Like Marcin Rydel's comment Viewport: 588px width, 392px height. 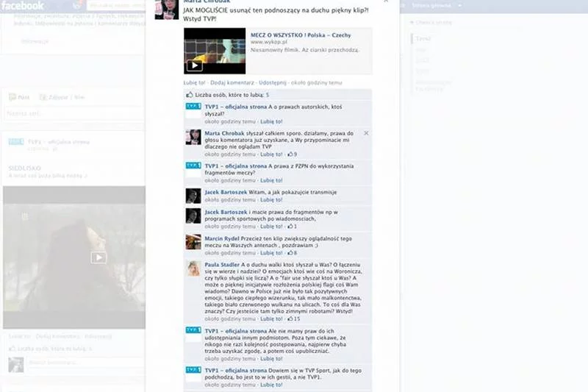point(271,253)
